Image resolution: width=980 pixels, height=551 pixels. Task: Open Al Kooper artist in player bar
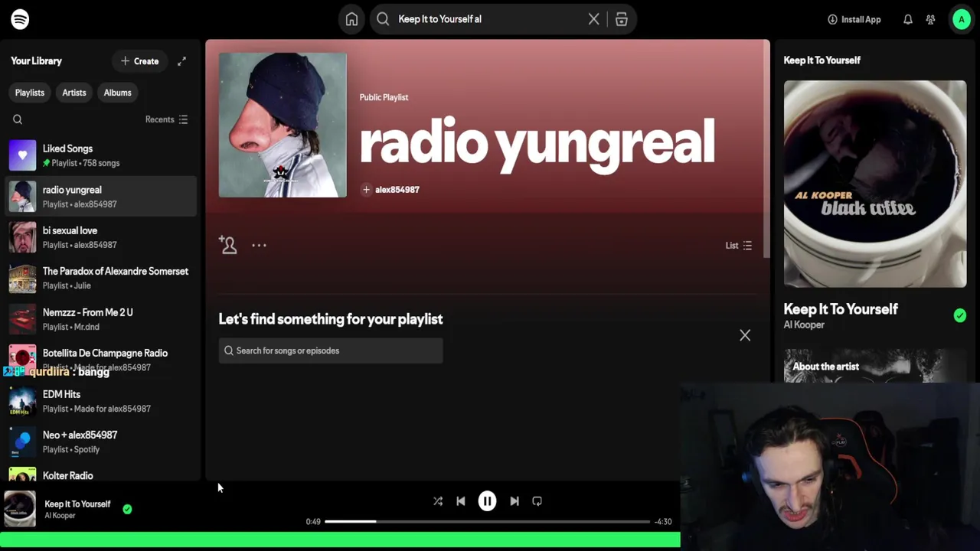60,516
